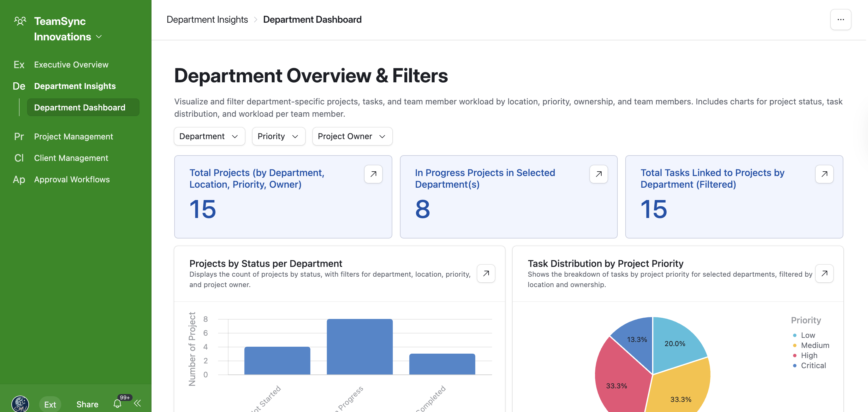Open the Project Owner filter dropdown

coord(352,136)
